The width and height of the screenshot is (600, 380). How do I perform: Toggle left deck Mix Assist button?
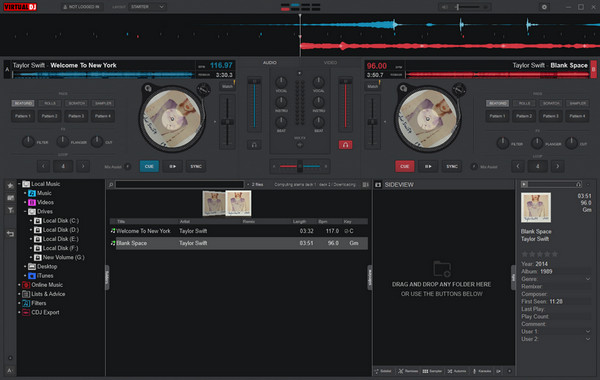(127, 166)
